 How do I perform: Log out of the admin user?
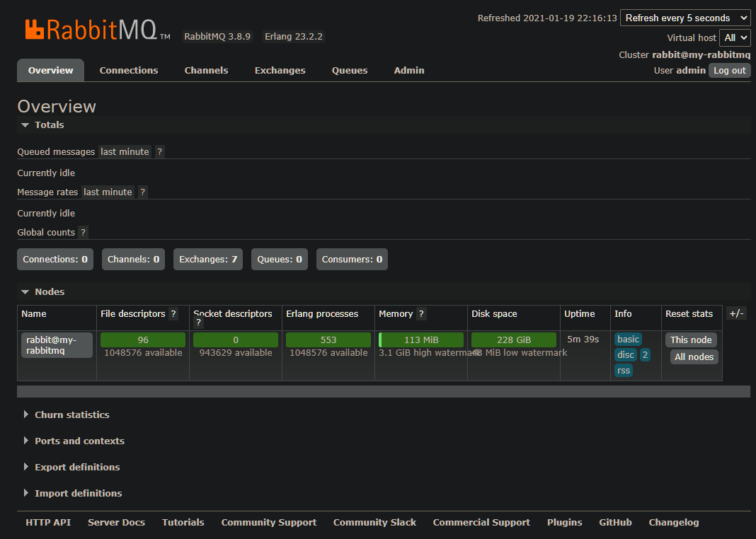730,70
